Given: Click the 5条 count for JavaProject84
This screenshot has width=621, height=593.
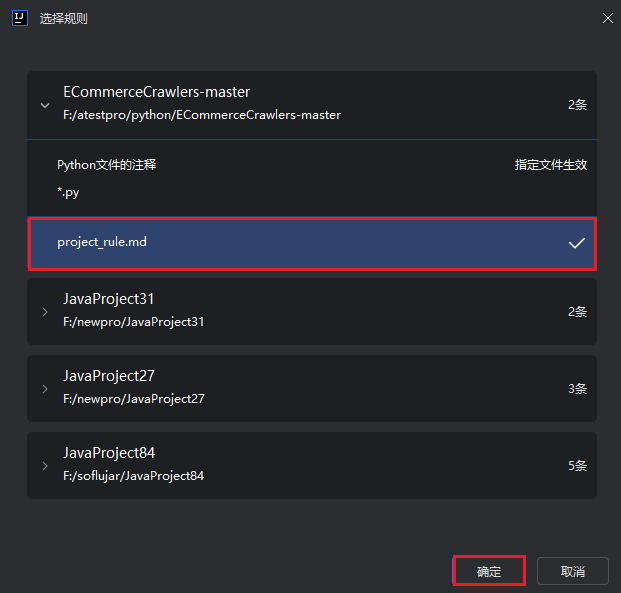Looking at the screenshot, I should tap(577, 466).
